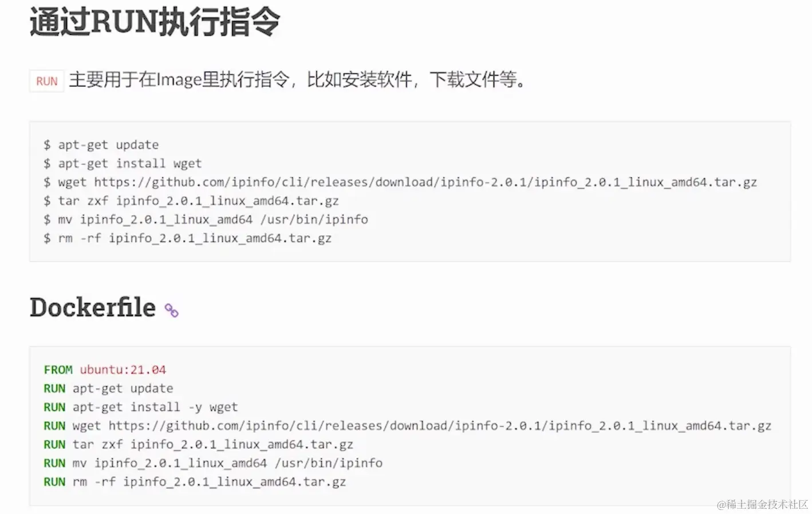Click the anchor link icon beside Dockerfile
The width and height of the screenshot is (812, 514).
click(x=171, y=310)
